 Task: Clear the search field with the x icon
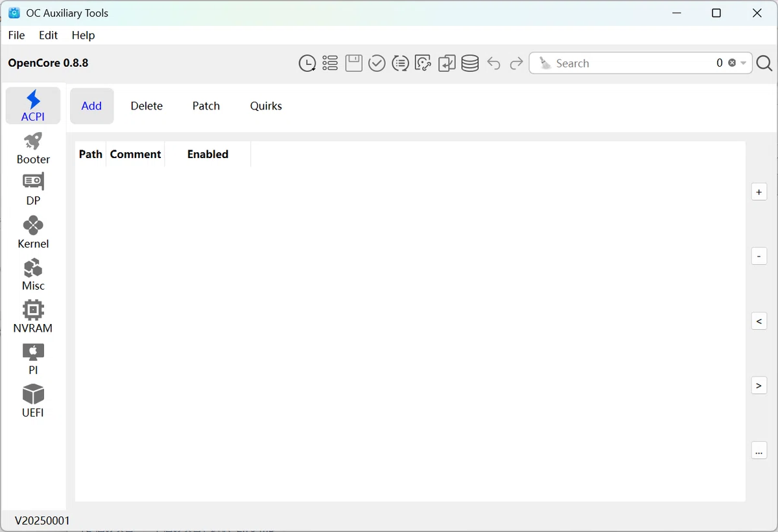click(x=732, y=63)
